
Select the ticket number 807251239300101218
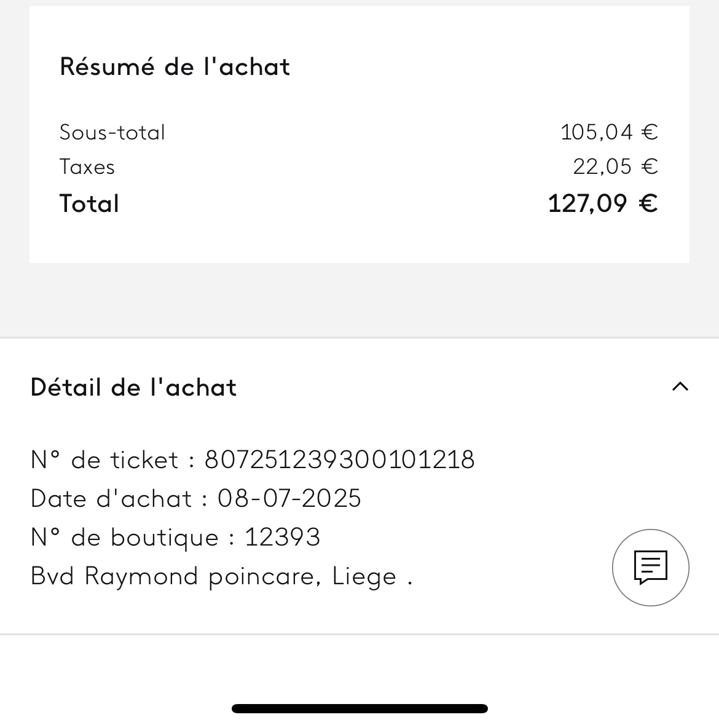(x=339, y=460)
